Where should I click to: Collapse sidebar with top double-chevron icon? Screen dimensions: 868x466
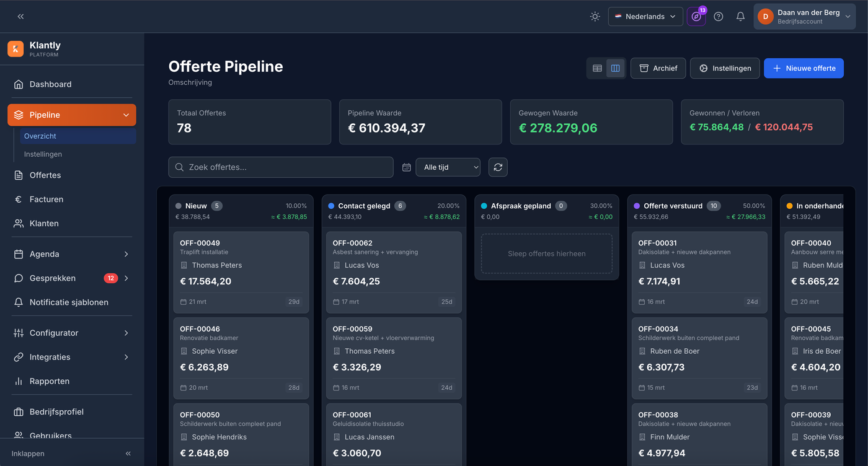(x=20, y=17)
